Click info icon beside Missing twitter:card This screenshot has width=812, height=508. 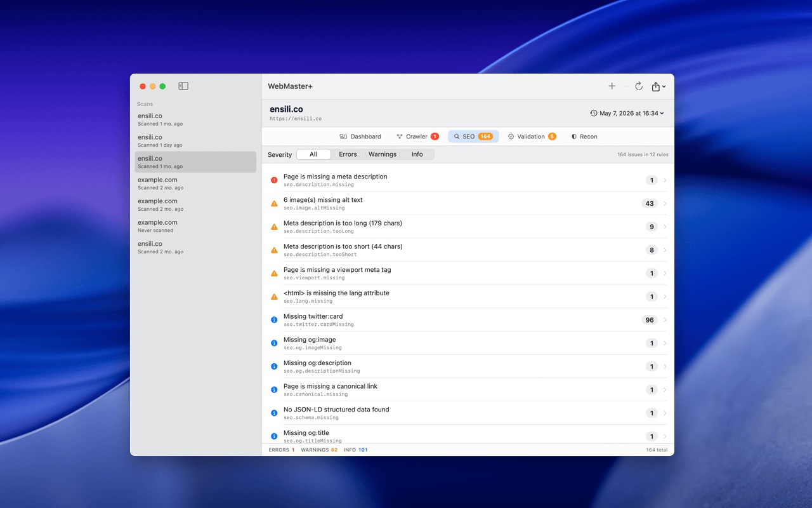point(274,320)
